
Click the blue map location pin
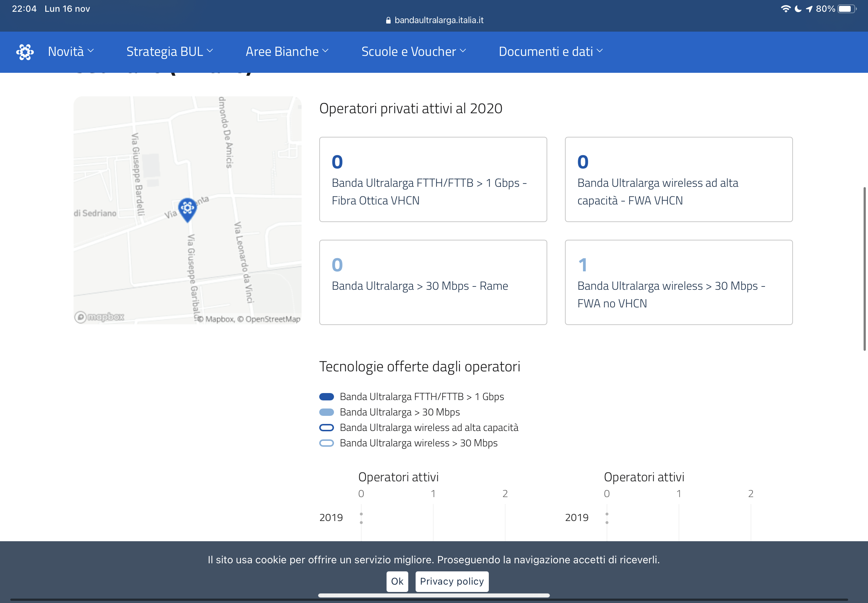(x=188, y=209)
